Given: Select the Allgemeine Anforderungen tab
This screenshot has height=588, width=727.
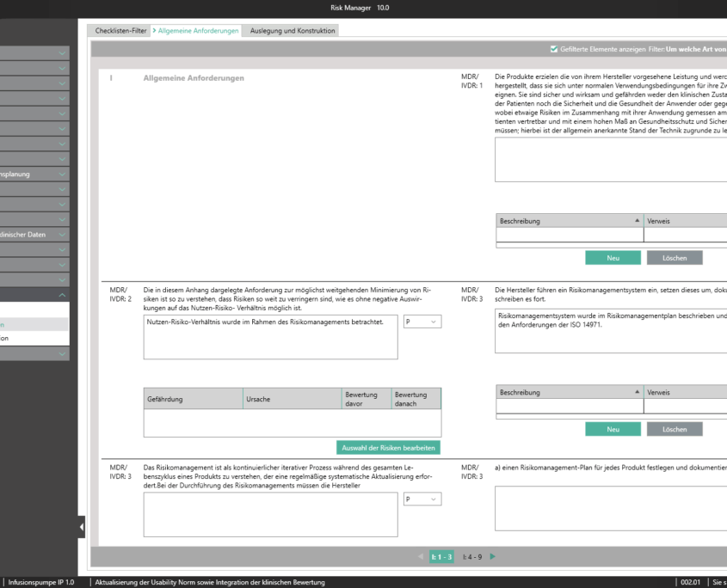Looking at the screenshot, I should click(198, 30).
